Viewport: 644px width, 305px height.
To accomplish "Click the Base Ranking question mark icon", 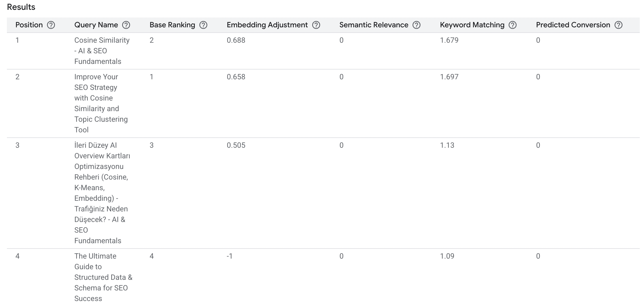I will (203, 25).
